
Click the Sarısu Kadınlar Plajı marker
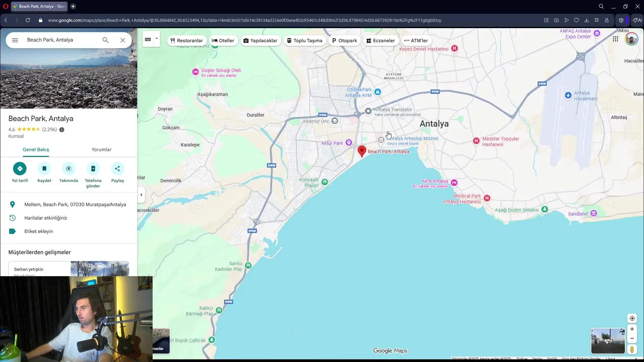(x=247, y=266)
